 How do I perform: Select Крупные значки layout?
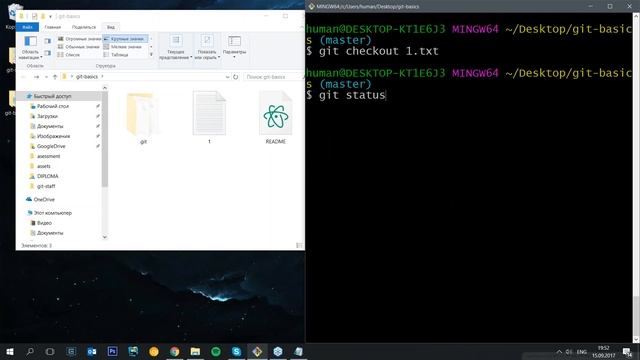pyautogui.click(x=125, y=39)
